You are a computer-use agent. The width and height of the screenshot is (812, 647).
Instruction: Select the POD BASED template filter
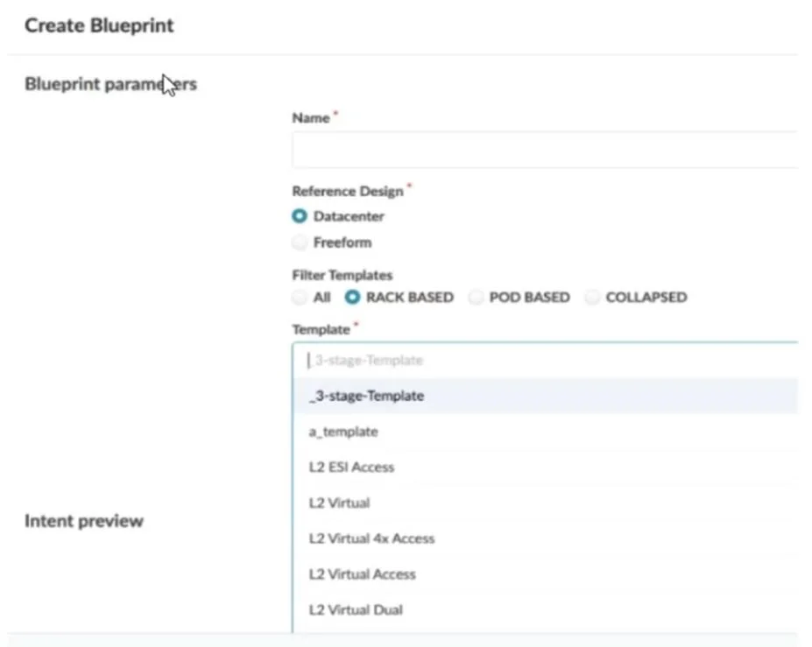click(476, 297)
